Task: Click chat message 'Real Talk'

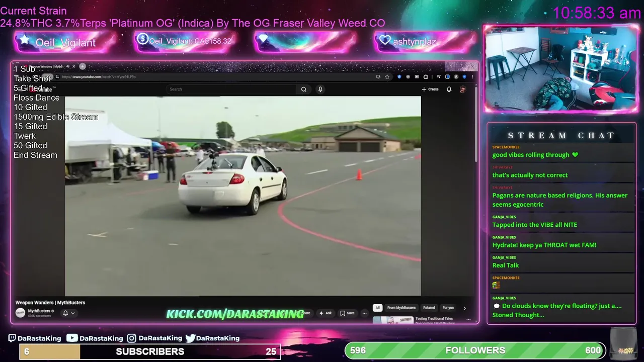Action: 506,265
